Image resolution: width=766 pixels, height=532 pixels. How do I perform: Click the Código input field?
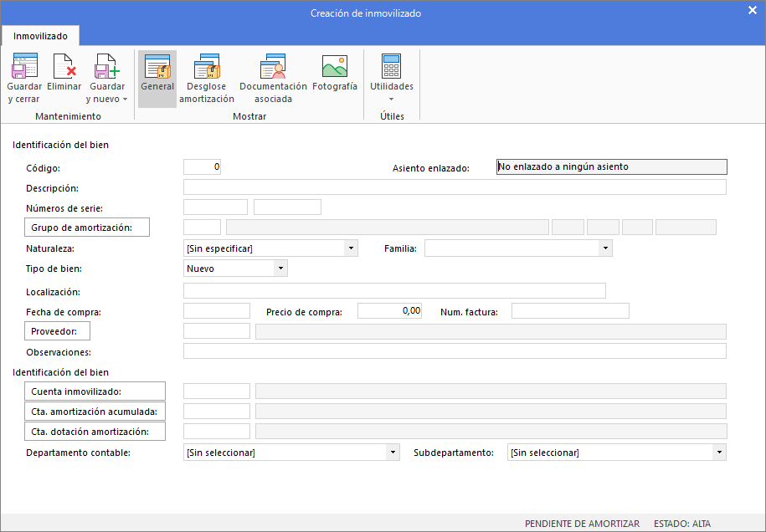[203, 167]
